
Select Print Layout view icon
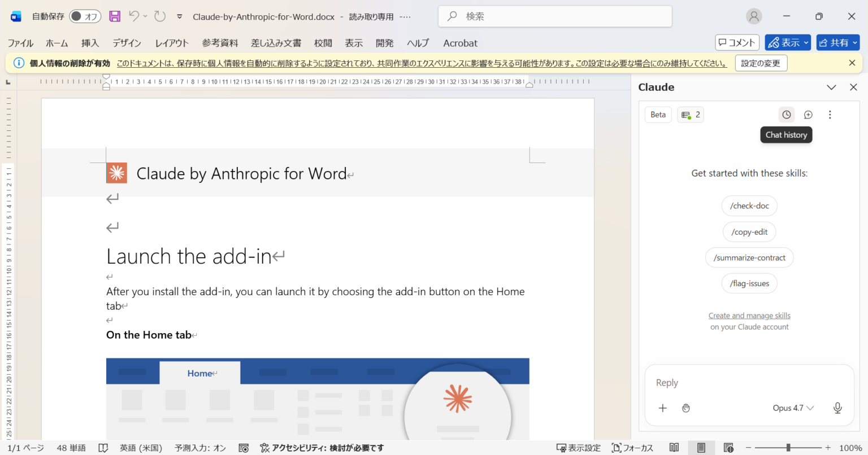(701, 448)
